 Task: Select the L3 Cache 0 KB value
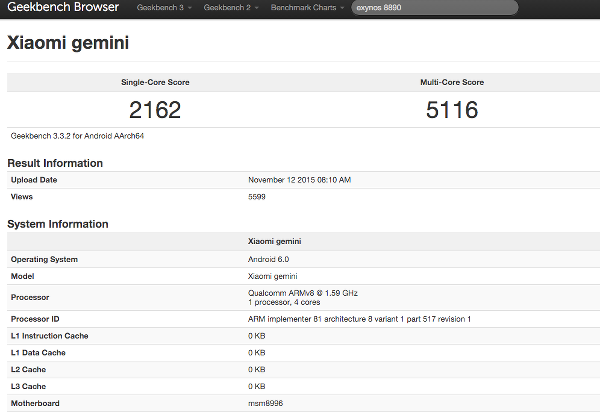pos(257,386)
